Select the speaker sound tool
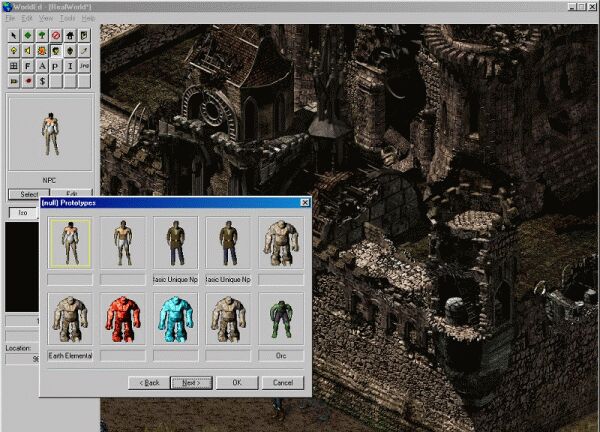 (x=28, y=51)
